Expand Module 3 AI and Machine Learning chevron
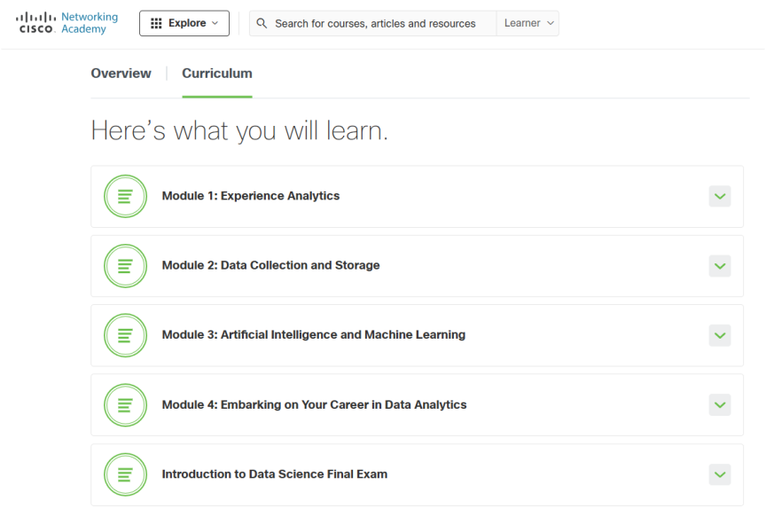This screenshot has height=532, width=766. (720, 335)
